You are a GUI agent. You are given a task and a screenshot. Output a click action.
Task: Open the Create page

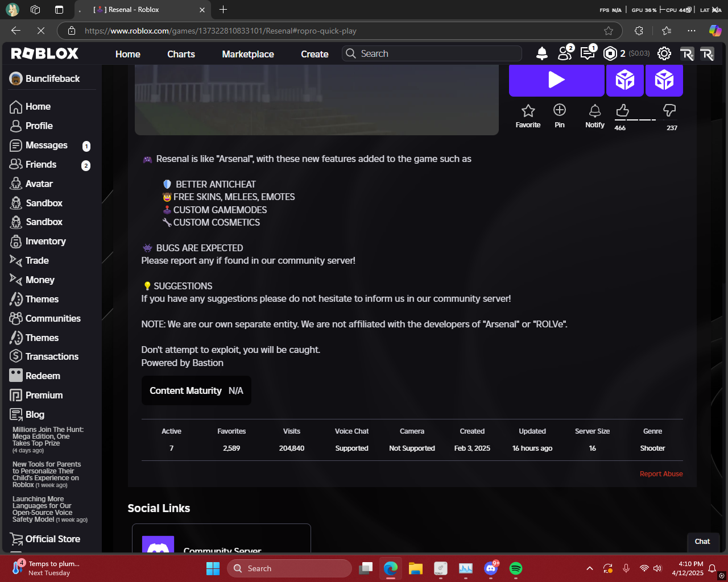tap(315, 54)
